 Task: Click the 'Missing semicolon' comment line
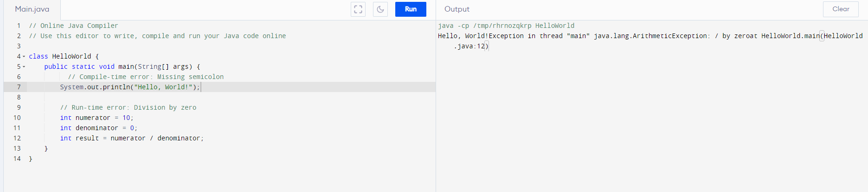coord(146,77)
